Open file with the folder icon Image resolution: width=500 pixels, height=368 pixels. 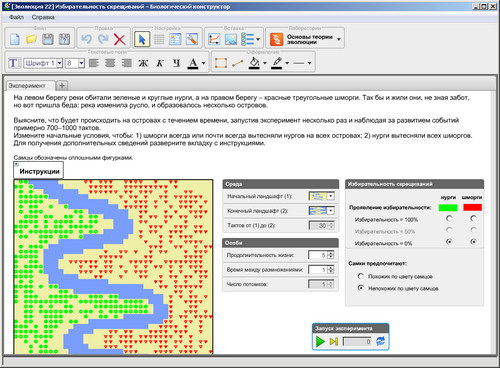(x=31, y=39)
